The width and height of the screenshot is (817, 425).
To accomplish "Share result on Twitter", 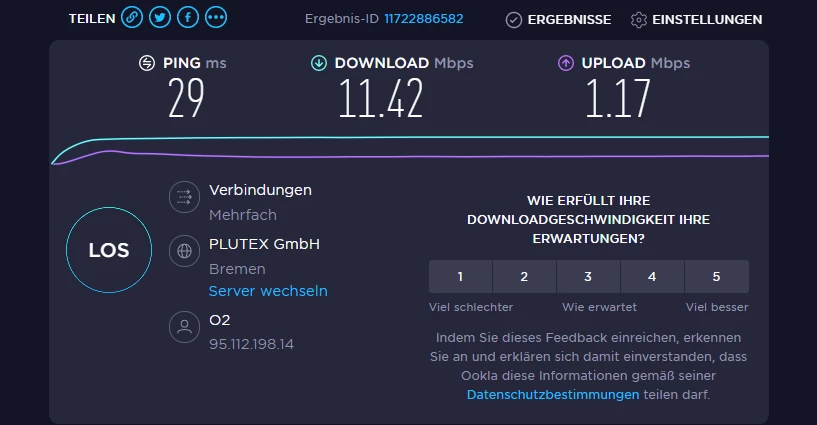I will [160, 18].
